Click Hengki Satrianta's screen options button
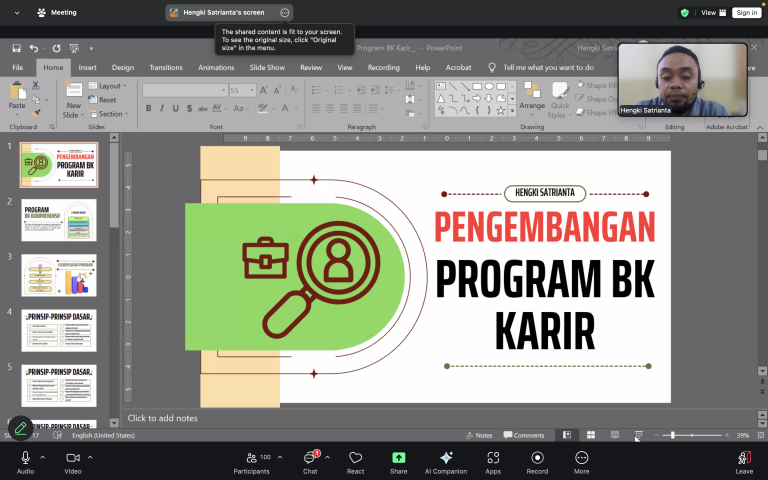The height and width of the screenshot is (480, 768). (285, 13)
